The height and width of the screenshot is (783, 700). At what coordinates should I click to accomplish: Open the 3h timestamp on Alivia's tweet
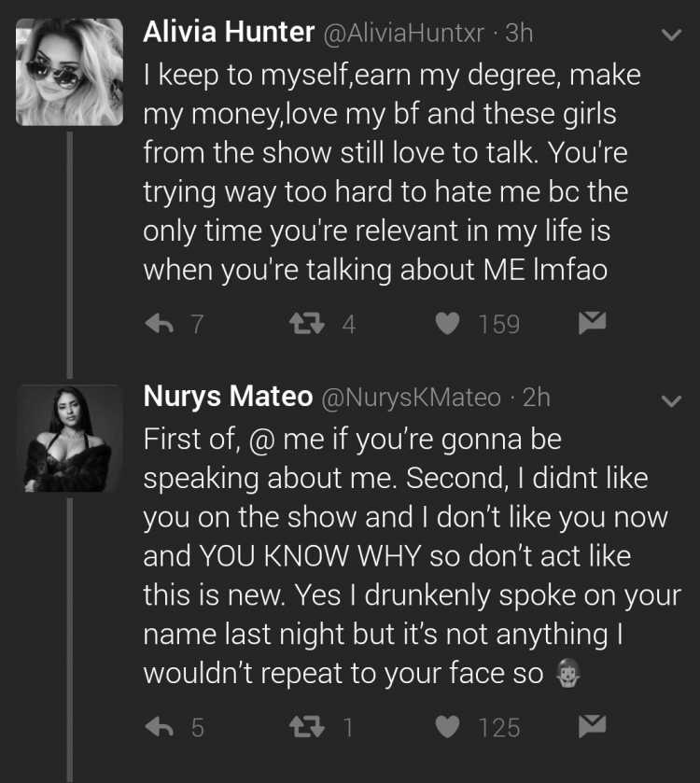pos(519,34)
